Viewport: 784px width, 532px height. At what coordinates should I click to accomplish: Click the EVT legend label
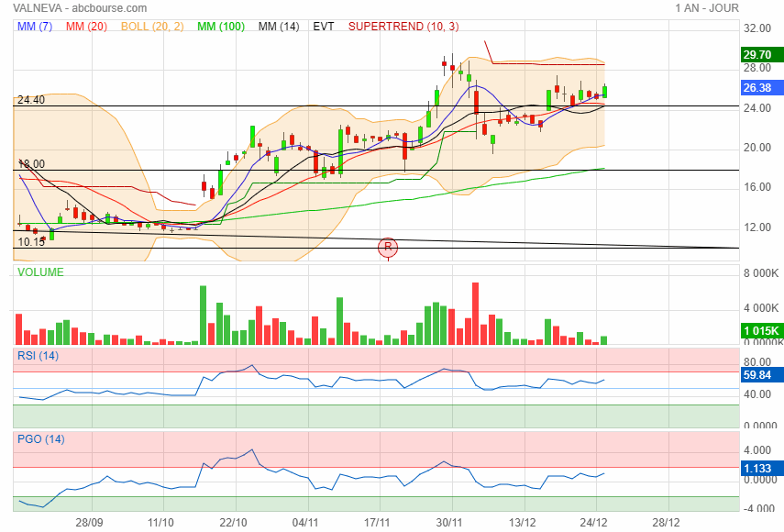point(324,27)
